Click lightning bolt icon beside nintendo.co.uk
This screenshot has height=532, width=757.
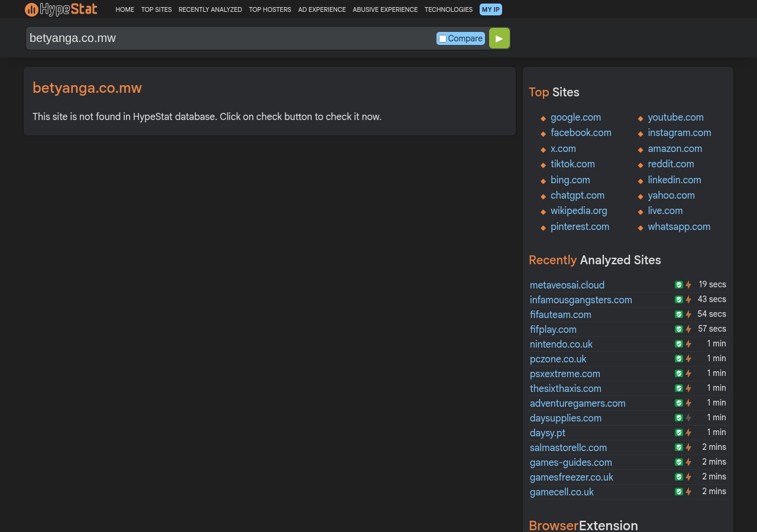tap(688, 344)
